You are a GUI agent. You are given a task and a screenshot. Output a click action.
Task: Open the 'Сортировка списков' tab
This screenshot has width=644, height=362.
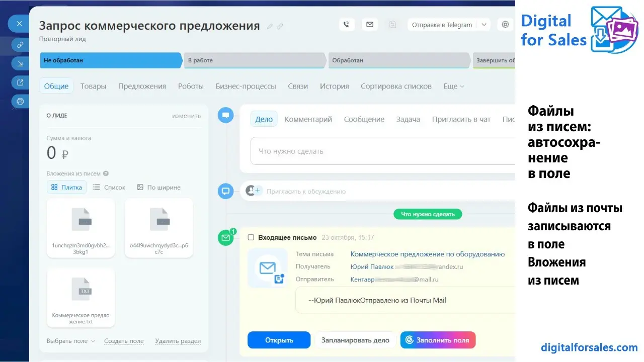click(x=396, y=86)
